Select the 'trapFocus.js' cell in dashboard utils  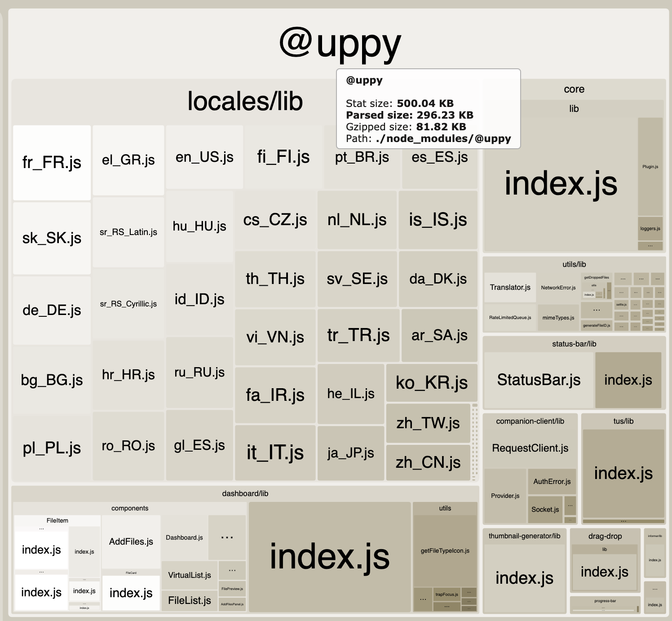point(447,594)
